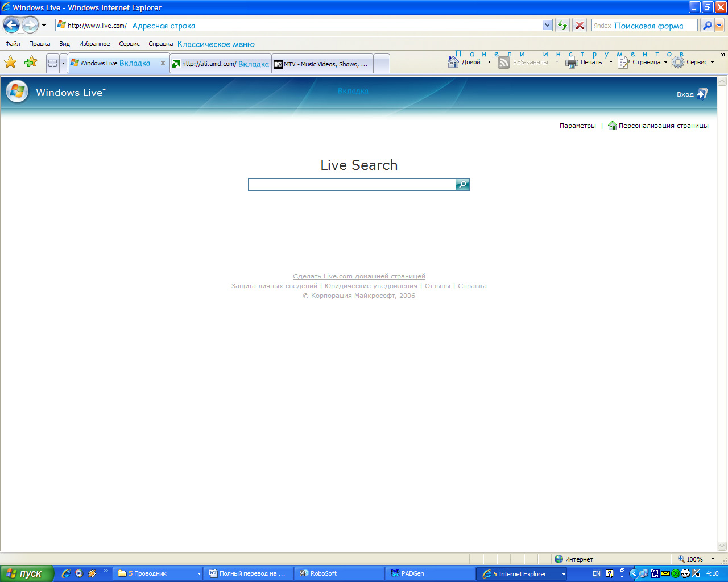Open Favorites Center star icon
This screenshot has width=728, height=582.
pyautogui.click(x=10, y=62)
